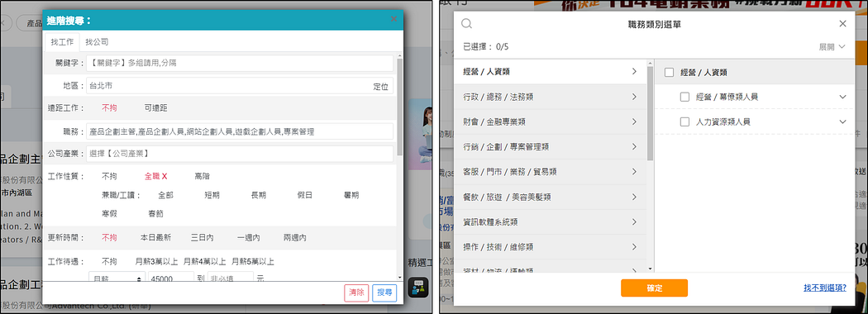Screen dimensions: 868x314
Task: Open 找不到選項? link
Action: [825, 288]
